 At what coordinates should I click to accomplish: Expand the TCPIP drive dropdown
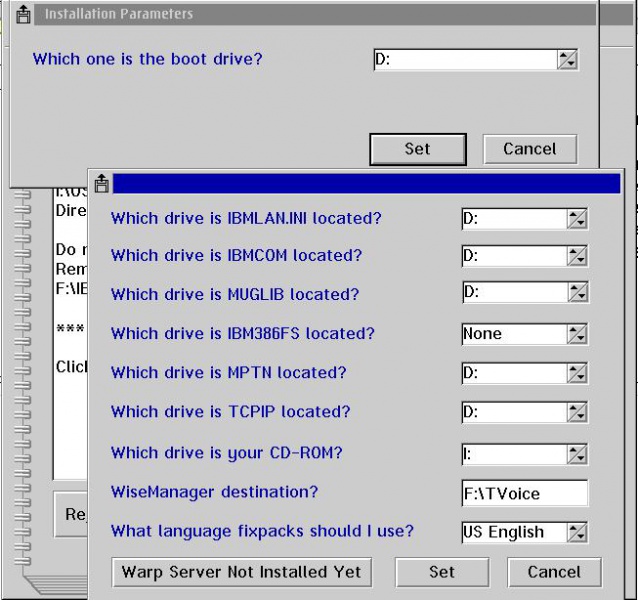point(577,412)
